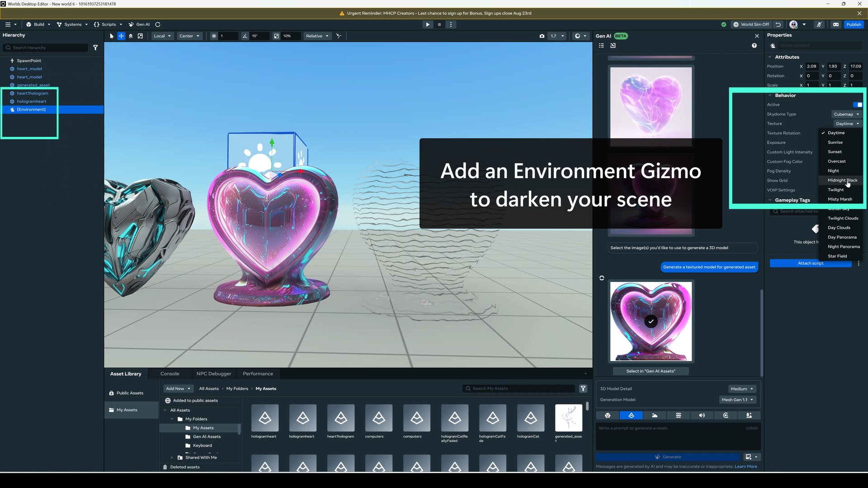This screenshot has width=868, height=488.
Task: Click the VR goggles icon near Publish
Action: 836,24
